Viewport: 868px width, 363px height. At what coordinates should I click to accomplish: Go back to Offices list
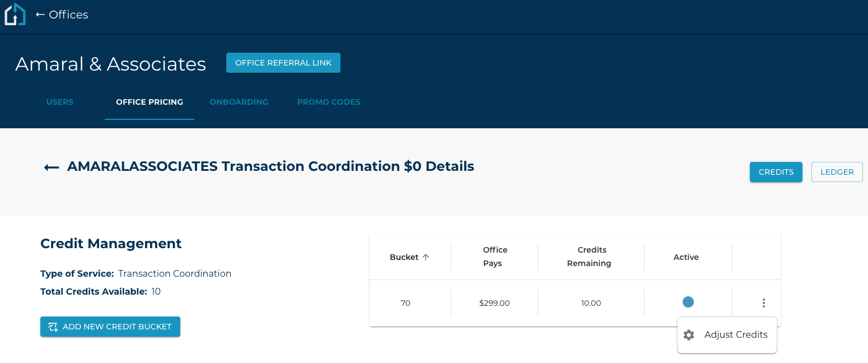point(62,15)
